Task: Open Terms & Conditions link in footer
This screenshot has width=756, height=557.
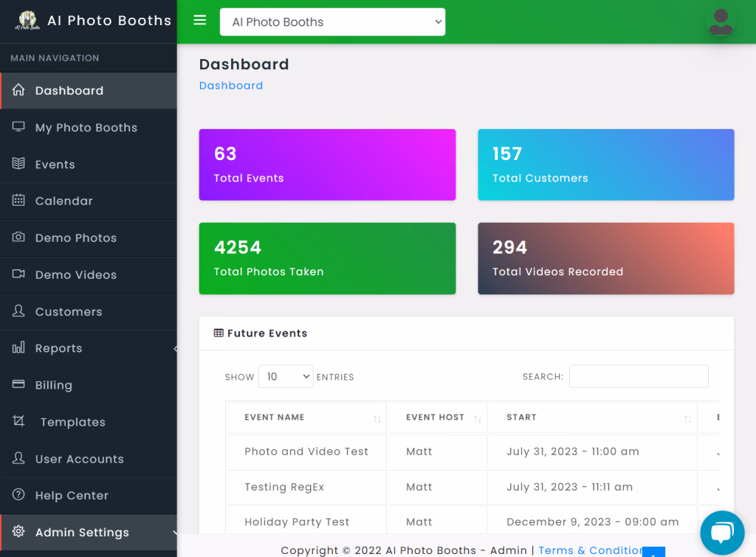Action: pos(591,550)
